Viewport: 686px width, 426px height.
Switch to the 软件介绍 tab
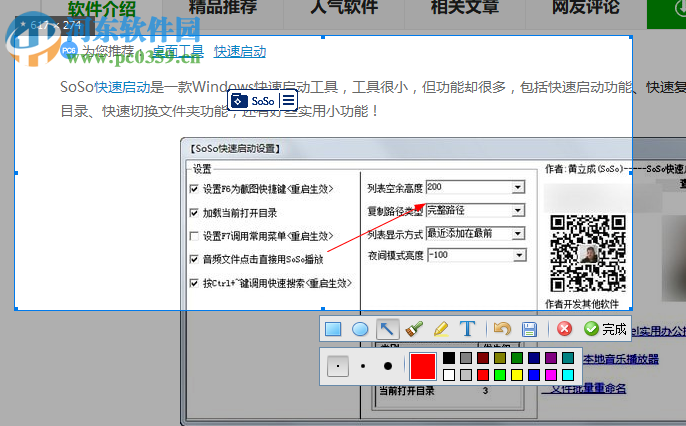102,9
